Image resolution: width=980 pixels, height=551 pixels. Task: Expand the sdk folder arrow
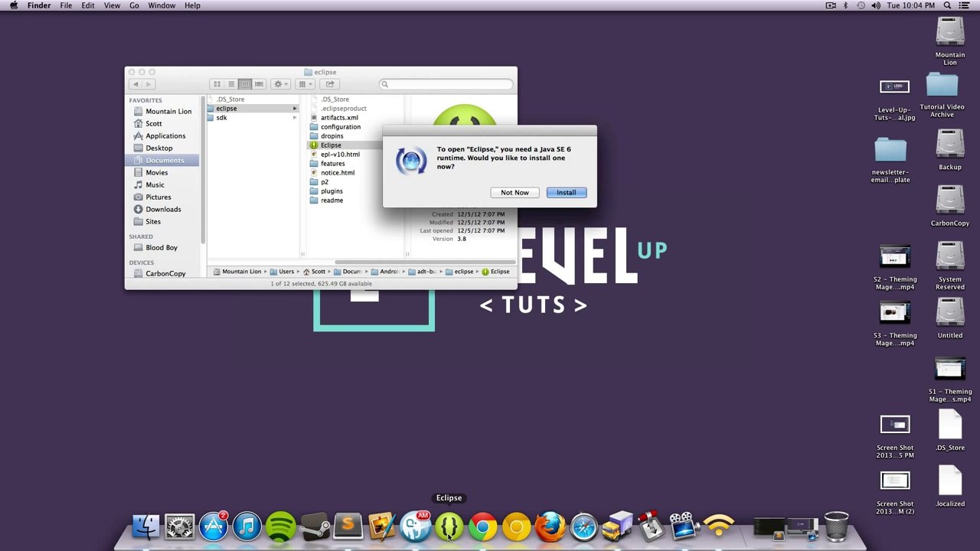coord(295,118)
